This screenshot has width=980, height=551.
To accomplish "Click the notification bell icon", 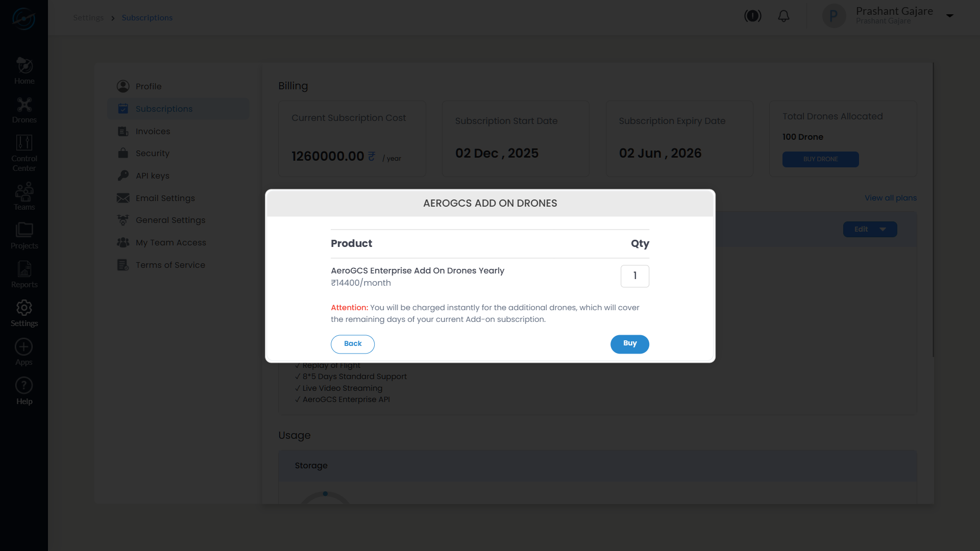I will 783,16.
